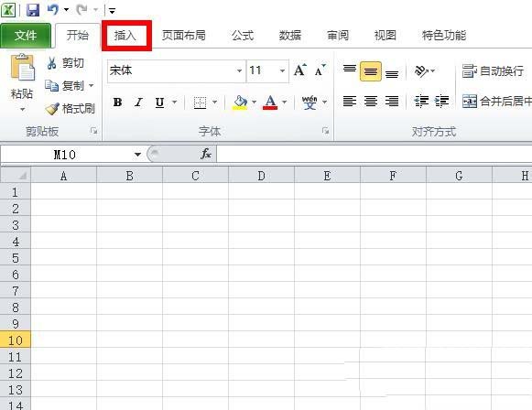The image size is (532, 410).
Task: Switch to the 页面布局 tab
Action: (x=183, y=36)
